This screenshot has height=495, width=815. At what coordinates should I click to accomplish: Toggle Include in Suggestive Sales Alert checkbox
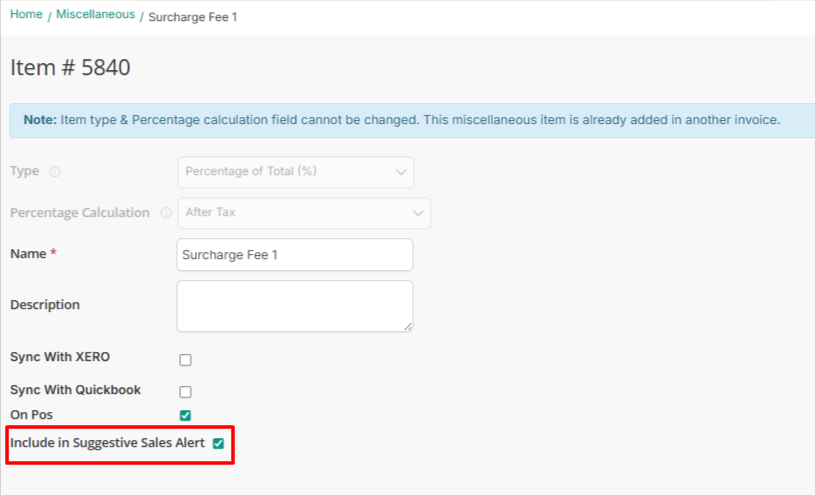point(218,443)
